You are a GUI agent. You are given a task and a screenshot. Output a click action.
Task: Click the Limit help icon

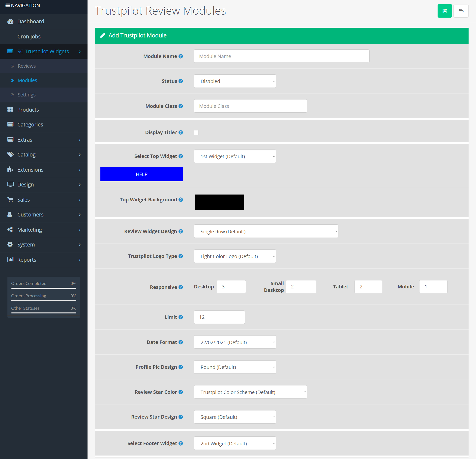click(181, 317)
